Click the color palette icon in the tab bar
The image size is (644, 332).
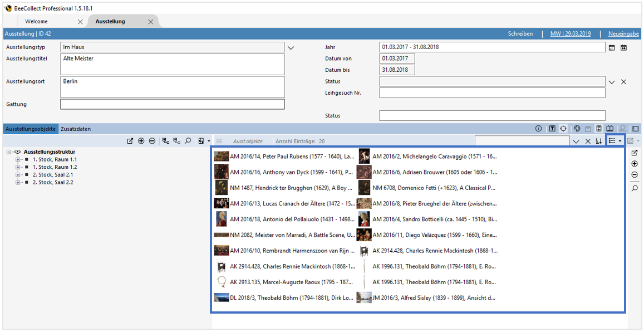[x=577, y=129]
